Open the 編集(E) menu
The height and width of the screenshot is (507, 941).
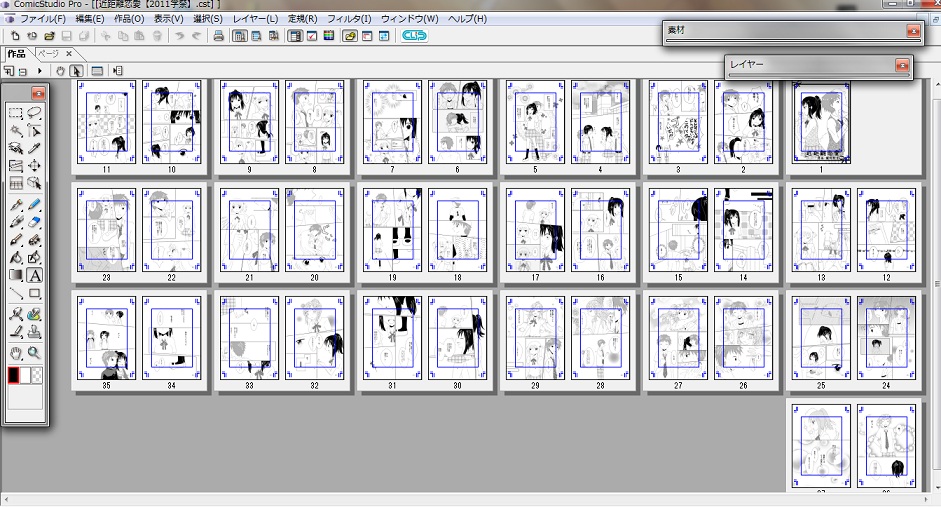(x=89, y=19)
